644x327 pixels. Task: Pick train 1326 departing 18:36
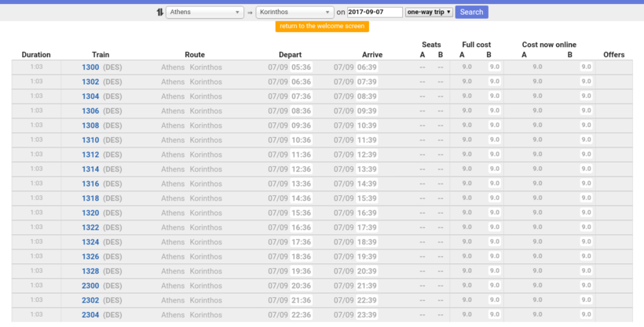pyautogui.click(x=90, y=256)
